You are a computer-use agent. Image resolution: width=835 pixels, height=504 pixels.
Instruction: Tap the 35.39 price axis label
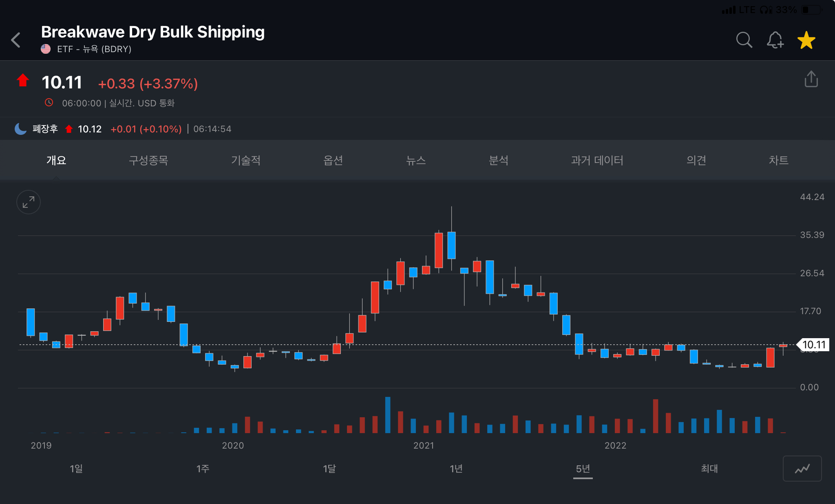click(812, 235)
